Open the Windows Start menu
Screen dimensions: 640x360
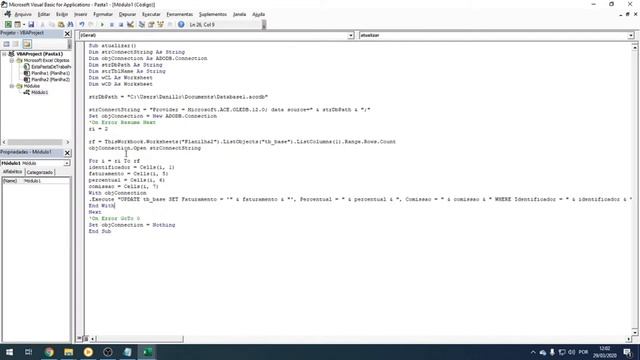pyautogui.click(x=9, y=352)
